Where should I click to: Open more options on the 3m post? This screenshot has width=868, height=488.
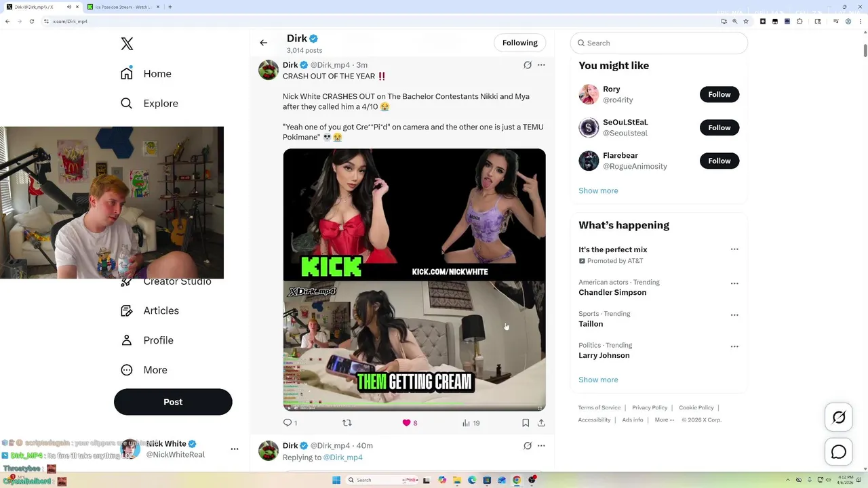(x=541, y=65)
